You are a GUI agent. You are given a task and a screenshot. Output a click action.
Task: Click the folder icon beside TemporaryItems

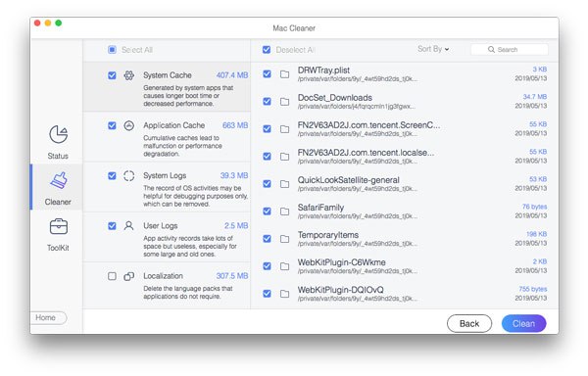coord(285,239)
